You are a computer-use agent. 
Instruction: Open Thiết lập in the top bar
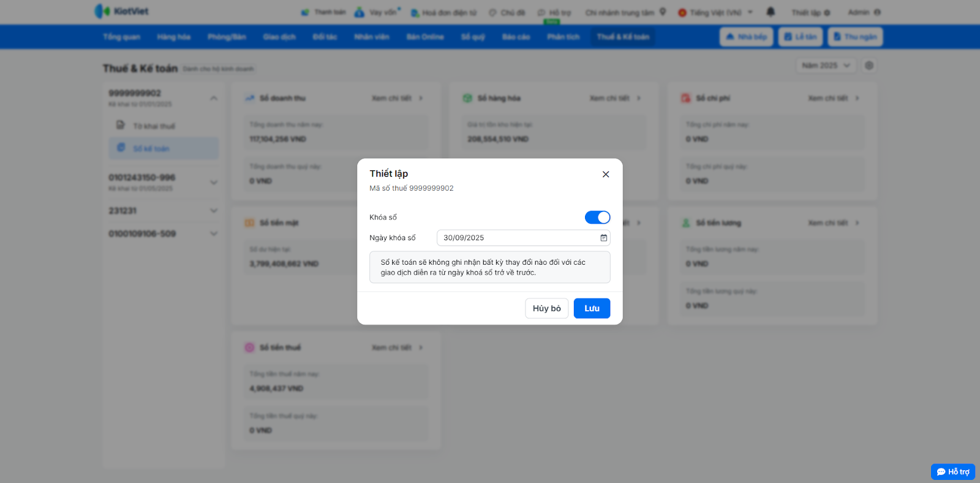click(810, 12)
